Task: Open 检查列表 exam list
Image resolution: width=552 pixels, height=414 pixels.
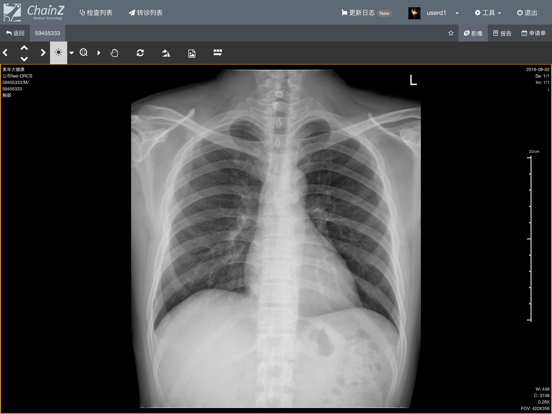Action: point(96,13)
